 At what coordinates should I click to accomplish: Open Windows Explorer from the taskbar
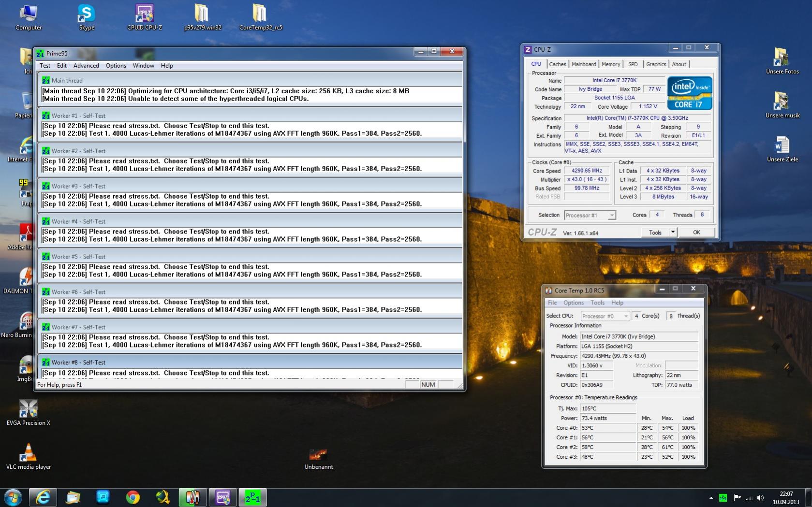point(73,497)
